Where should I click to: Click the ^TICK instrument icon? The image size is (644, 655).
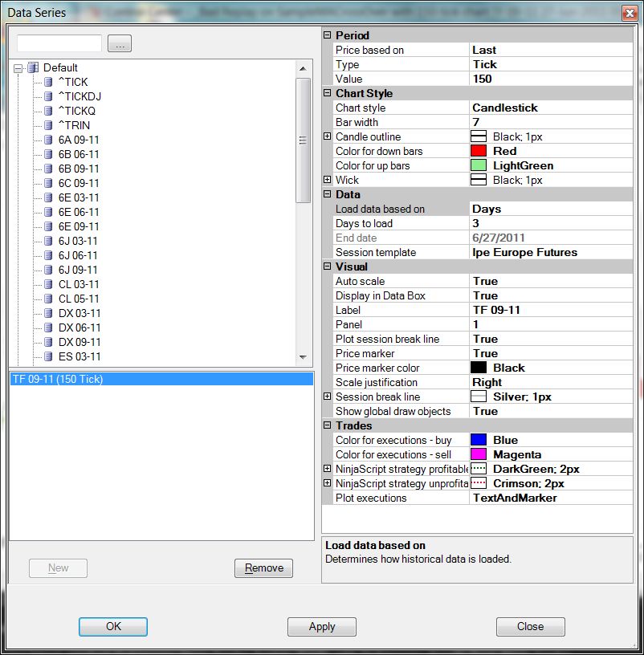48,82
